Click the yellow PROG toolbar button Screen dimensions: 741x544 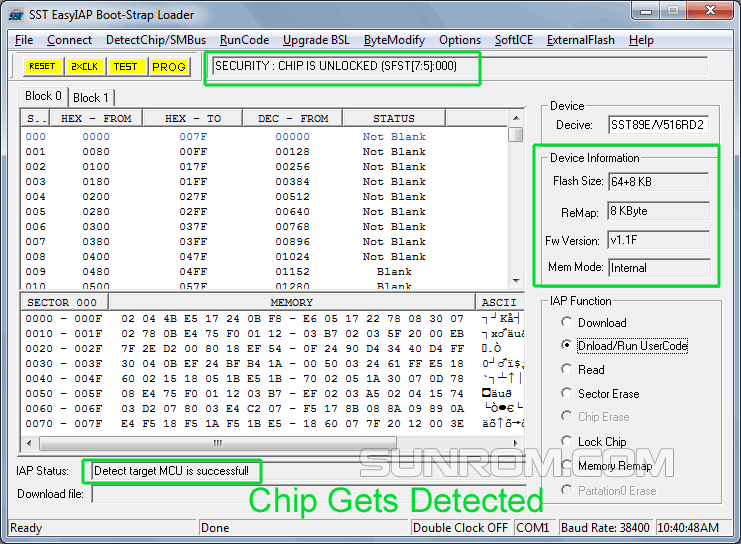click(x=169, y=66)
